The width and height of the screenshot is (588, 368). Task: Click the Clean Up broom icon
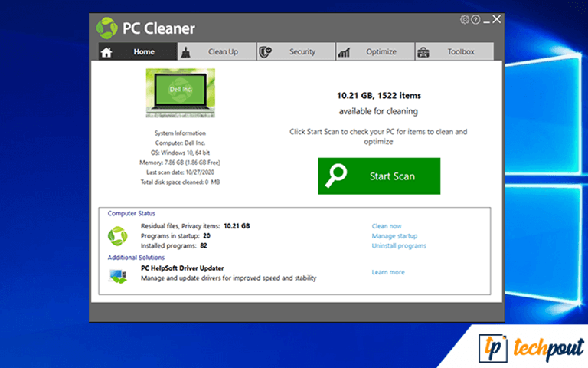[185, 52]
